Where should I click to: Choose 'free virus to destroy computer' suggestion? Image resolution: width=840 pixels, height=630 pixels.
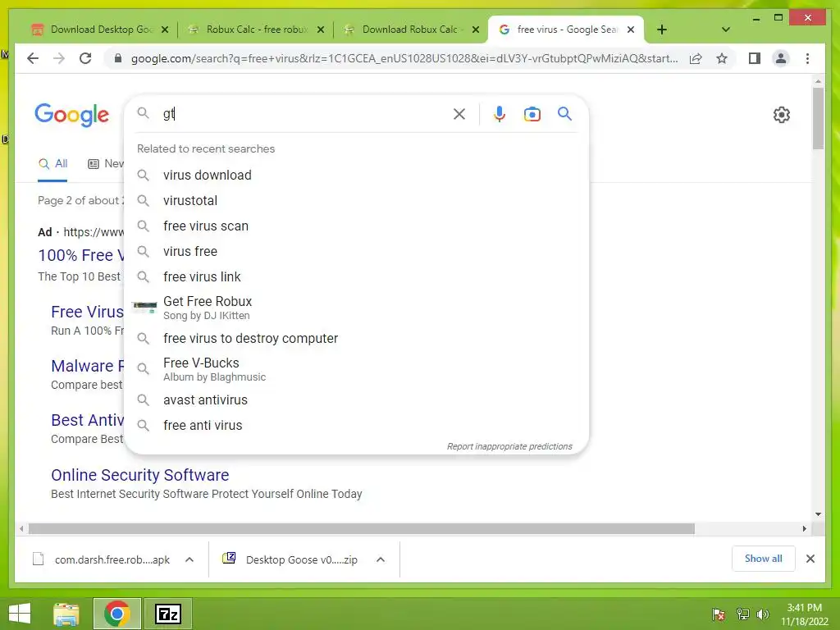(356, 338)
